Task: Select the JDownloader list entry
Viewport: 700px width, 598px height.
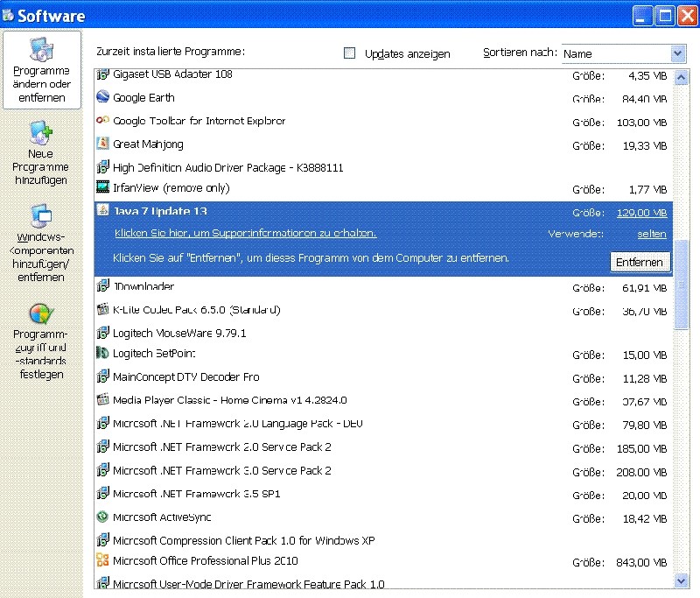Action: [x=143, y=287]
